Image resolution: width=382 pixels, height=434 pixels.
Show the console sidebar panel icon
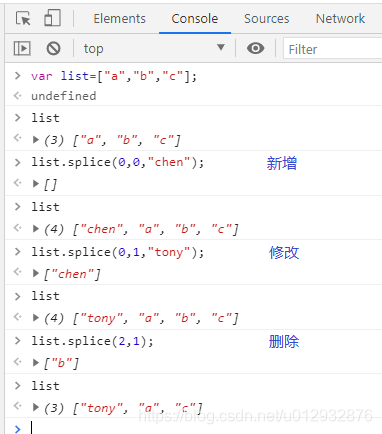click(x=22, y=49)
